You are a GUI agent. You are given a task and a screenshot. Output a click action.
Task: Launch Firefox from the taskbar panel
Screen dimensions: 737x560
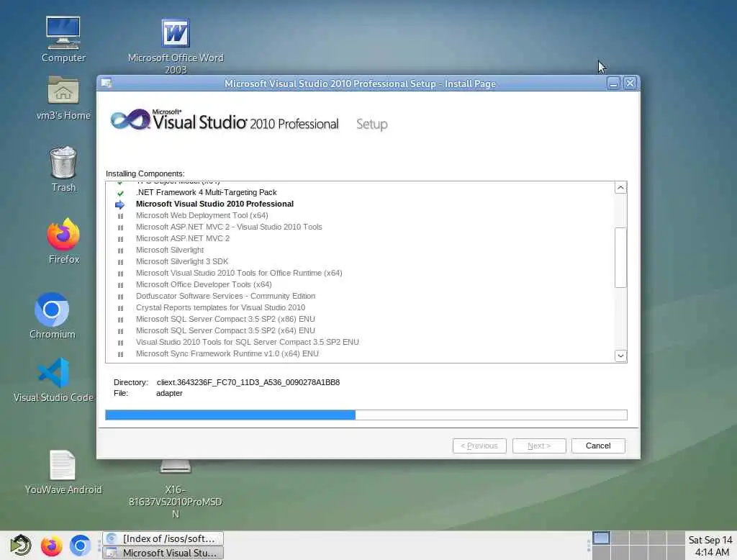51,546
